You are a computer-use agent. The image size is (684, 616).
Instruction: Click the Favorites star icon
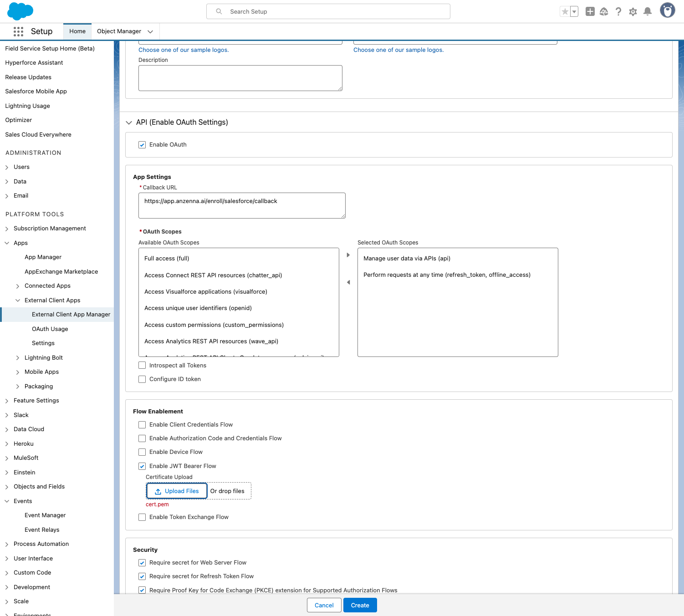(x=565, y=12)
